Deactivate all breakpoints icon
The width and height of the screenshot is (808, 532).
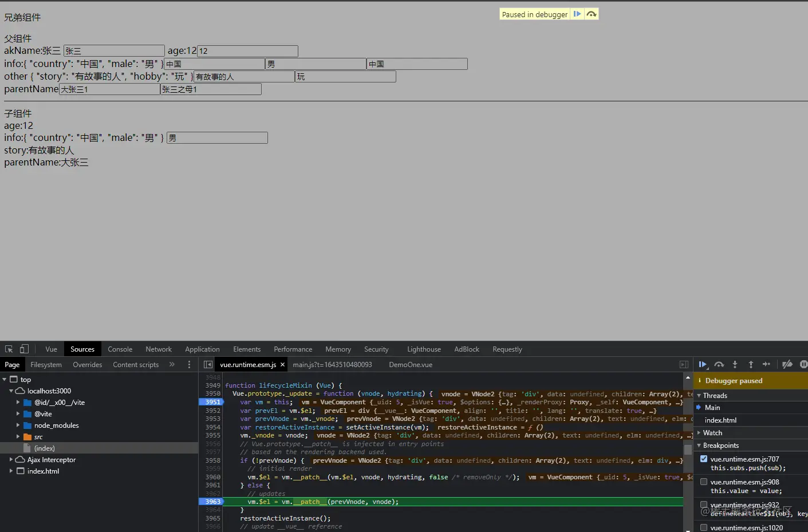[787, 364]
